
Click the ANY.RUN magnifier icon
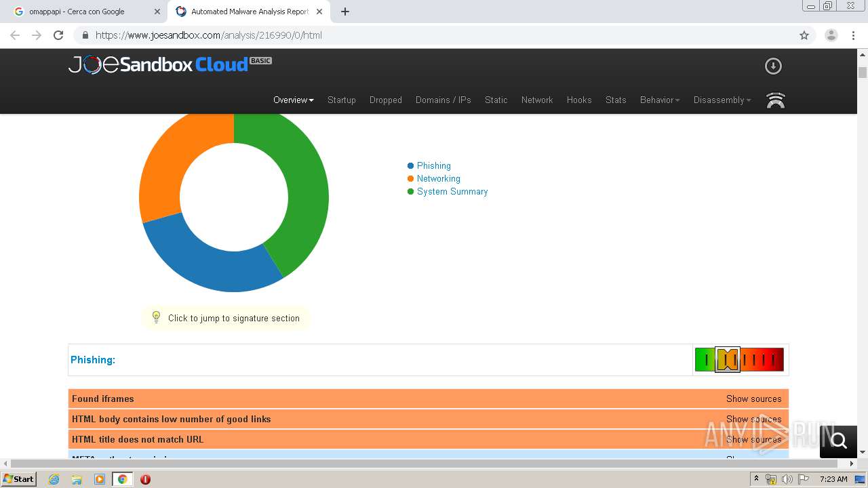[838, 441]
